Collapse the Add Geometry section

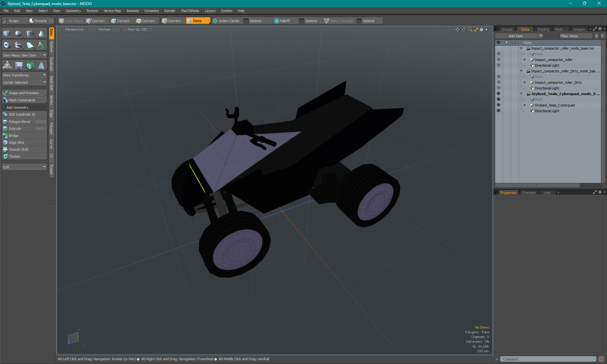pyautogui.click(x=4, y=107)
